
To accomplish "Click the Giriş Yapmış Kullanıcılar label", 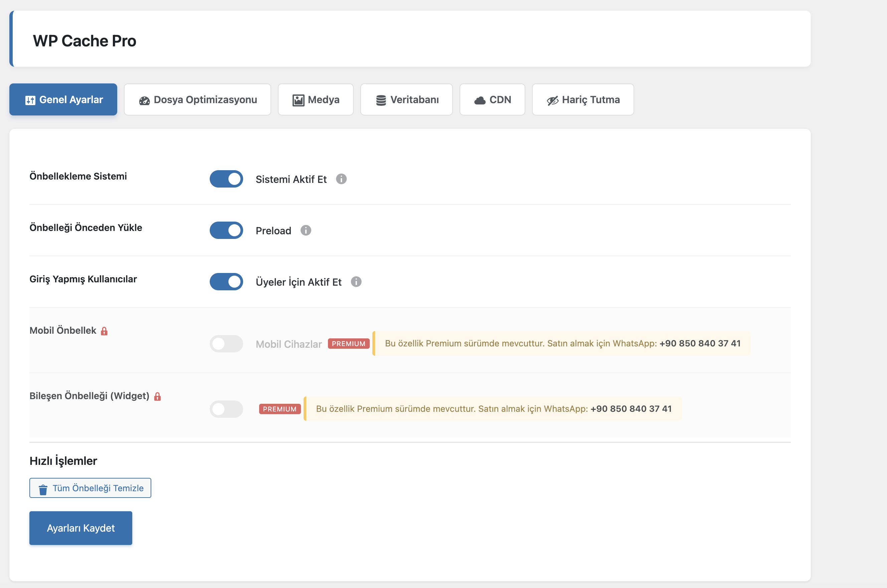I will click(83, 279).
